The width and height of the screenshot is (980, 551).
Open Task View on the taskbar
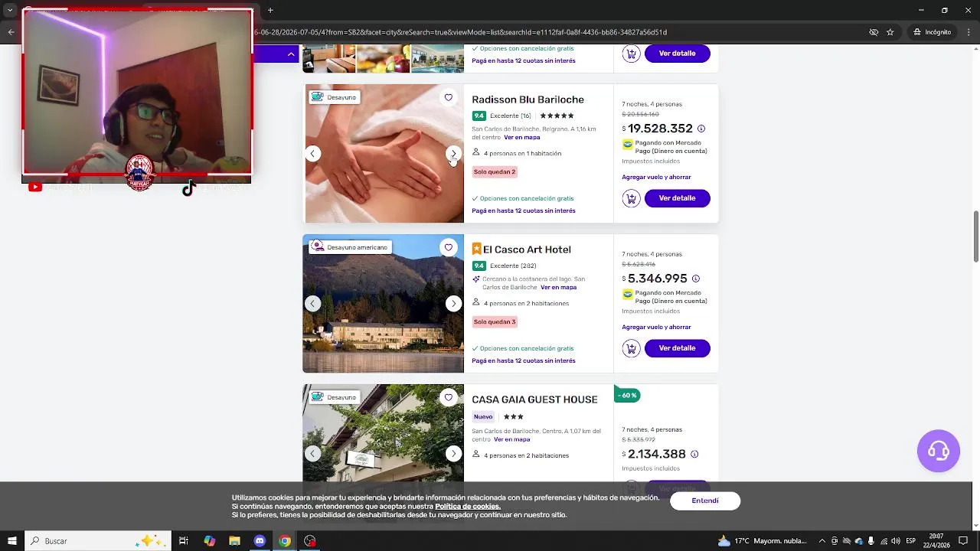click(x=184, y=541)
